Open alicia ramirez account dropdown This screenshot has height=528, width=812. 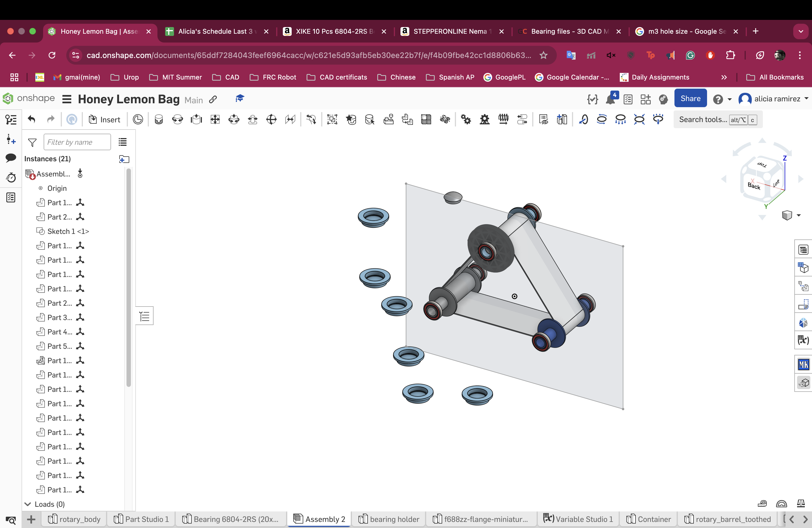[773, 99]
